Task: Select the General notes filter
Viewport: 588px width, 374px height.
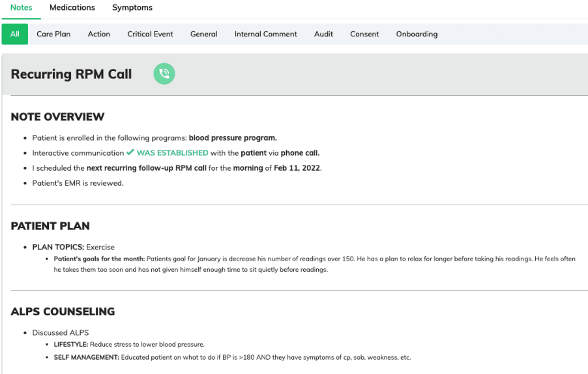Action: click(x=204, y=34)
